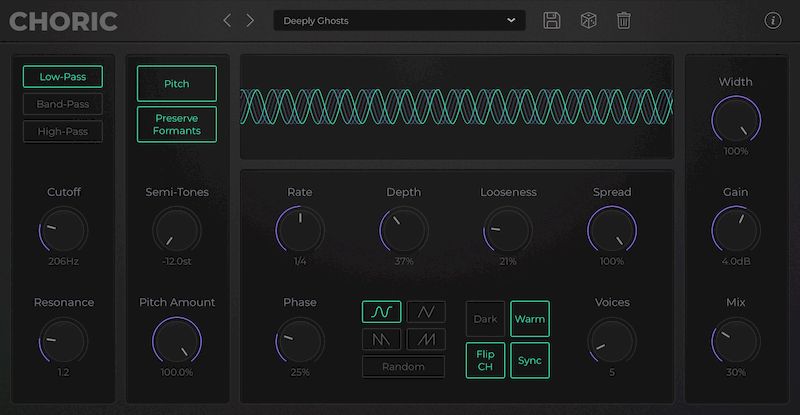Click the Preserve Formants button

pos(177,124)
